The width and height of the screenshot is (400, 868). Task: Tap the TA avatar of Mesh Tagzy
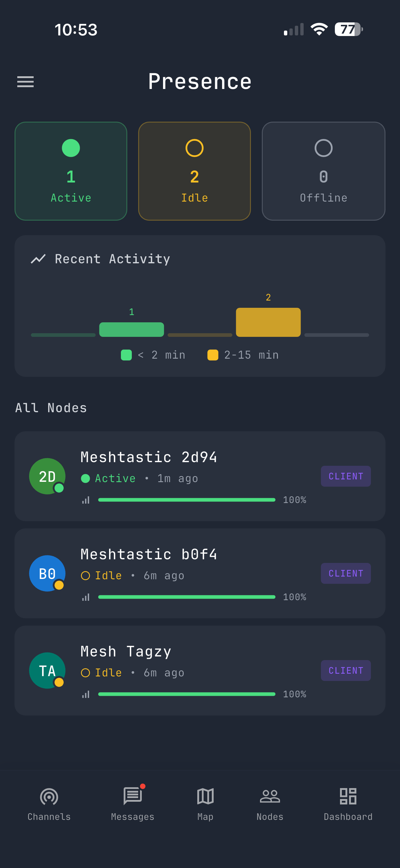point(47,670)
